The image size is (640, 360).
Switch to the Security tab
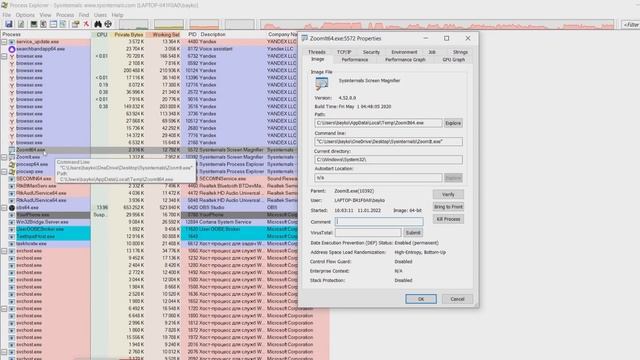pos(371,52)
